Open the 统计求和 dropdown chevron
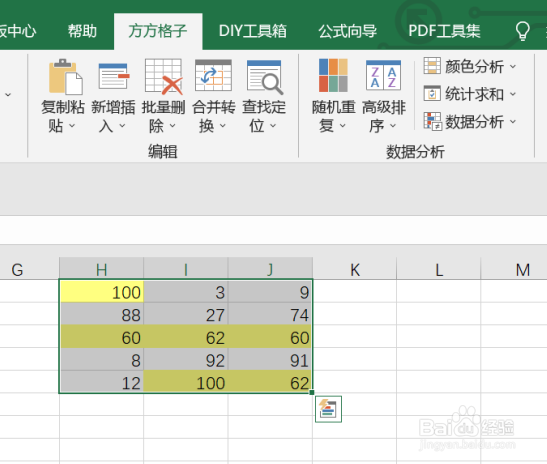Viewport: 547px width, 464px height. tap(512, 94)
